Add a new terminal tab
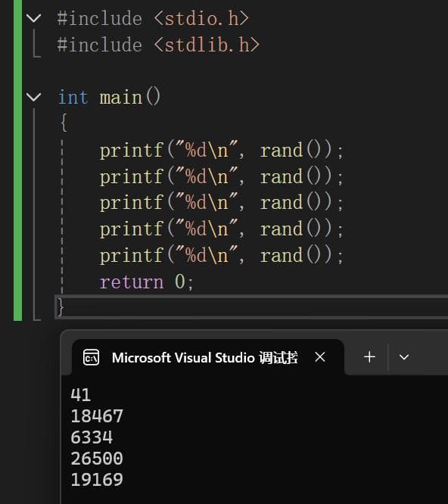The image size is (448, 504). (369, 356)
